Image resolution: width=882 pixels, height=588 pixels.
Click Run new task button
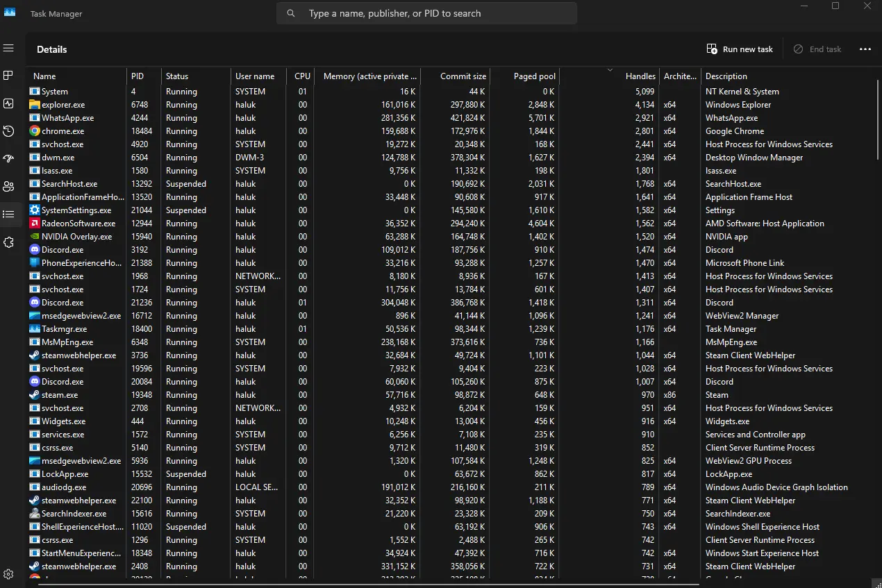740,49
